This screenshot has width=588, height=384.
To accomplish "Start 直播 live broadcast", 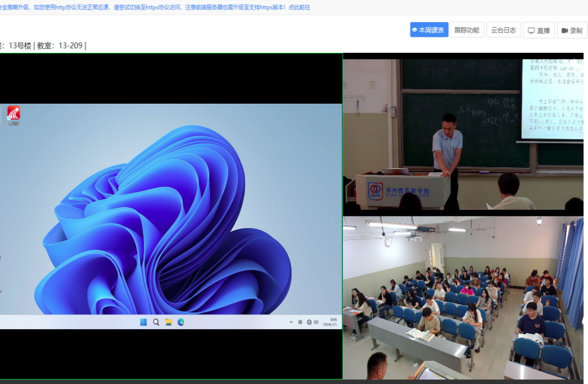I will pos(539,30).
